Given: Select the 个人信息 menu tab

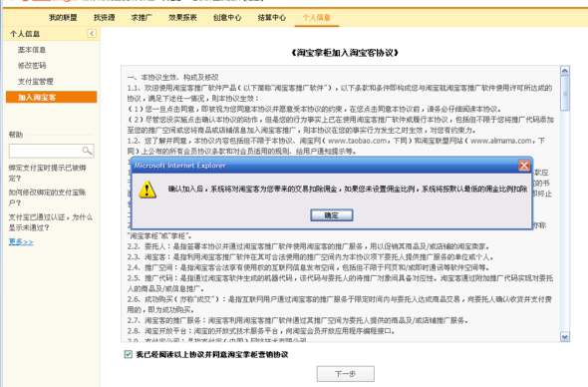Looking at the screenshot, I should tap(317, 18).
